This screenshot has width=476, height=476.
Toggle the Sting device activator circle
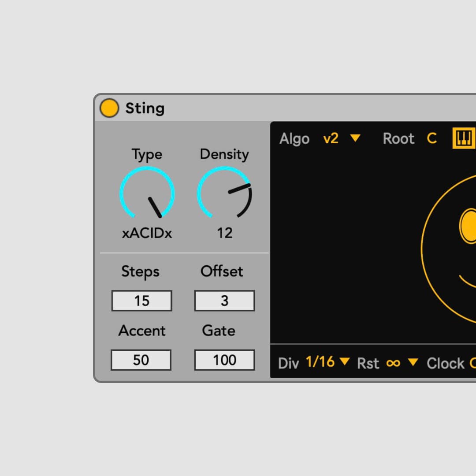point(109,108)
